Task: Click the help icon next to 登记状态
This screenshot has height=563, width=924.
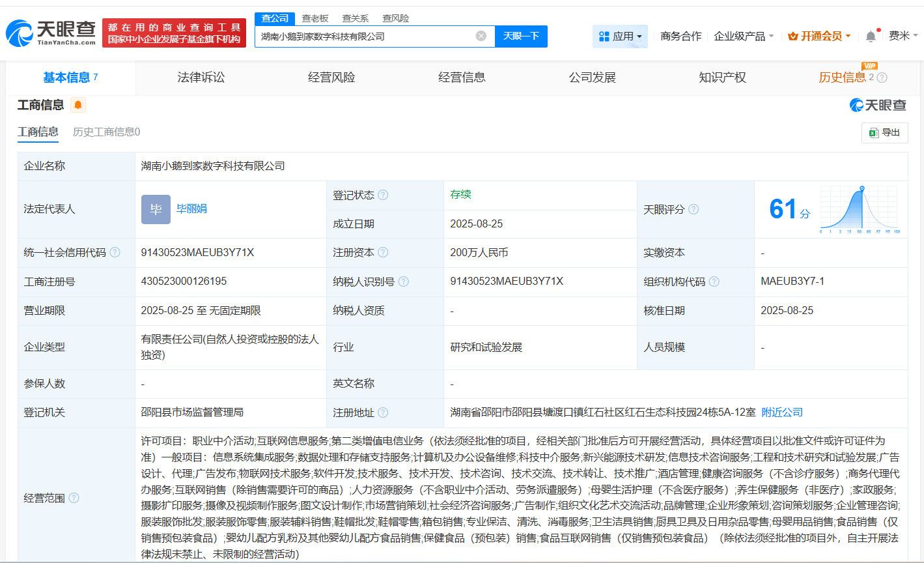Action: [383, 194]
